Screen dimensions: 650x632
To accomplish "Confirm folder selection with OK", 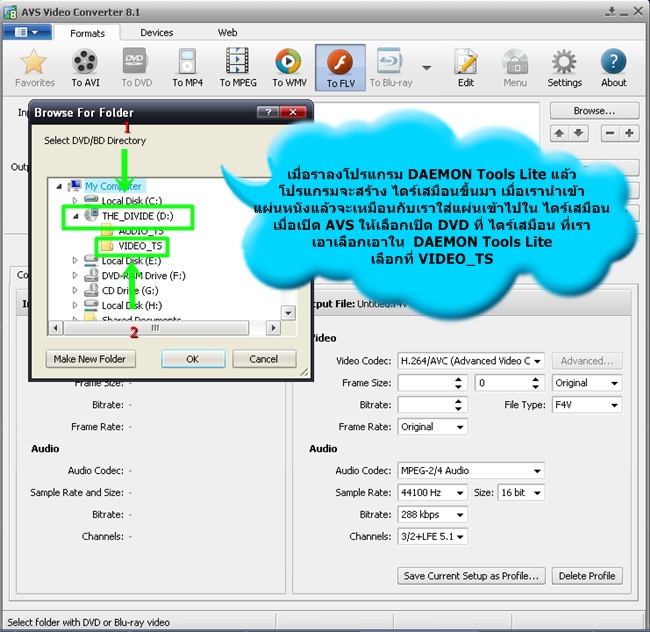I will pos(193,359).
